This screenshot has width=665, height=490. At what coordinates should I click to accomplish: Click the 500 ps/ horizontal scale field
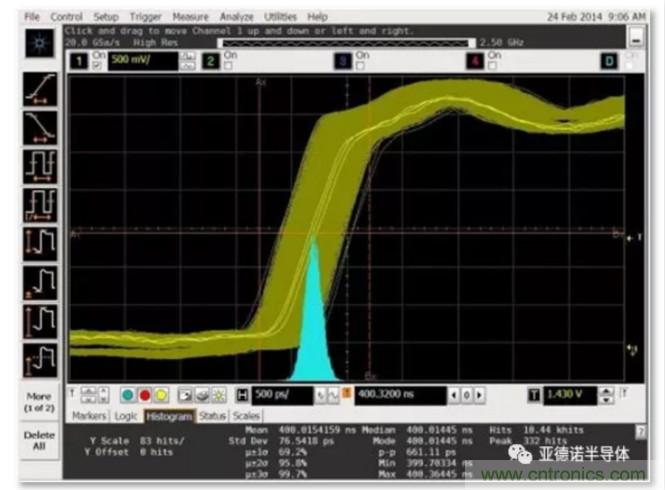pyautogui.click(x=288, y=394)
